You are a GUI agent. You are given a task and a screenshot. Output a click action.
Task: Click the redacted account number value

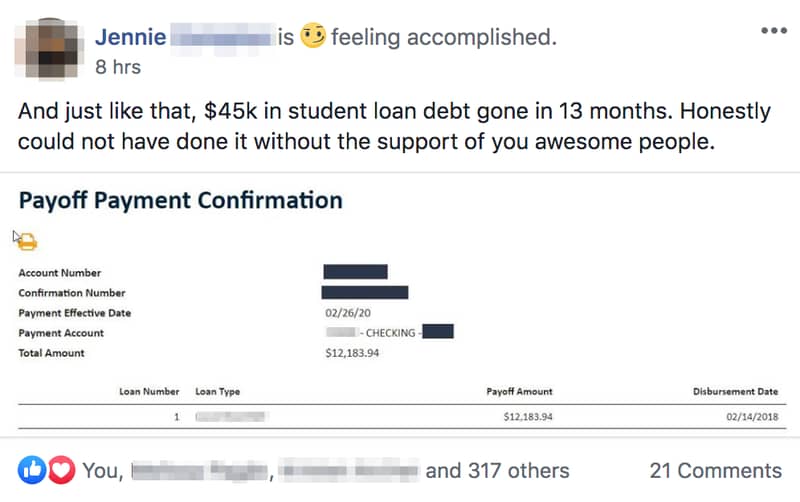point(355,272)
